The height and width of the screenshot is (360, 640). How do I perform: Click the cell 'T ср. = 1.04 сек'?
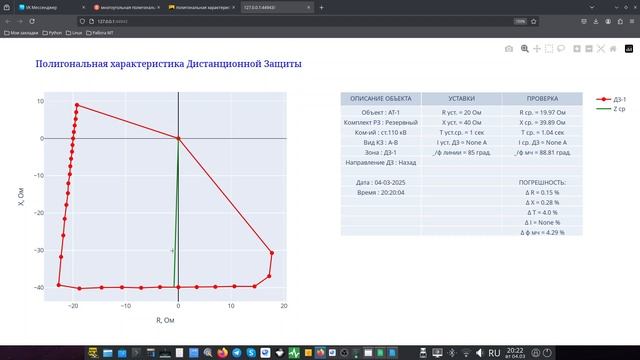point(542,132)
